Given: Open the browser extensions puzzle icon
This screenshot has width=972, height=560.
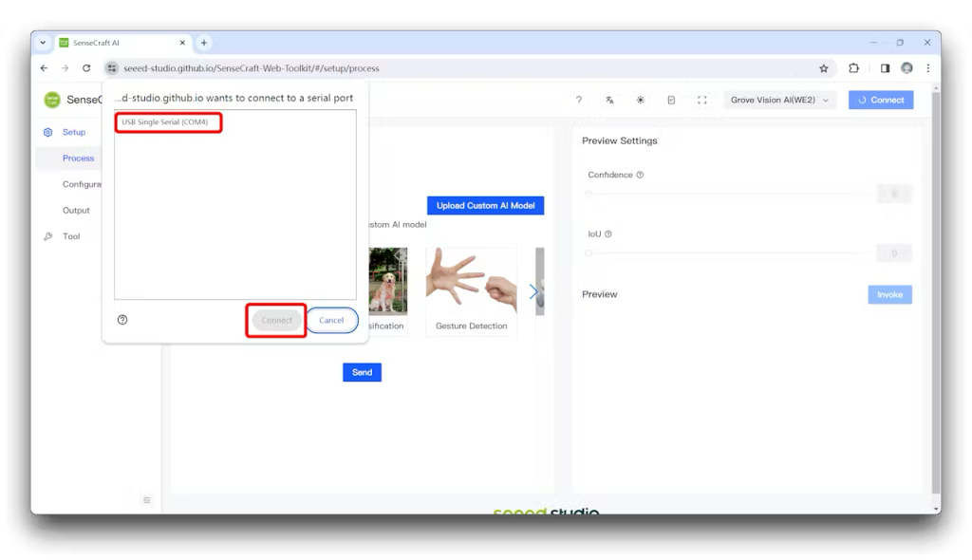Looking at the screenshot, I should (854, 68).
